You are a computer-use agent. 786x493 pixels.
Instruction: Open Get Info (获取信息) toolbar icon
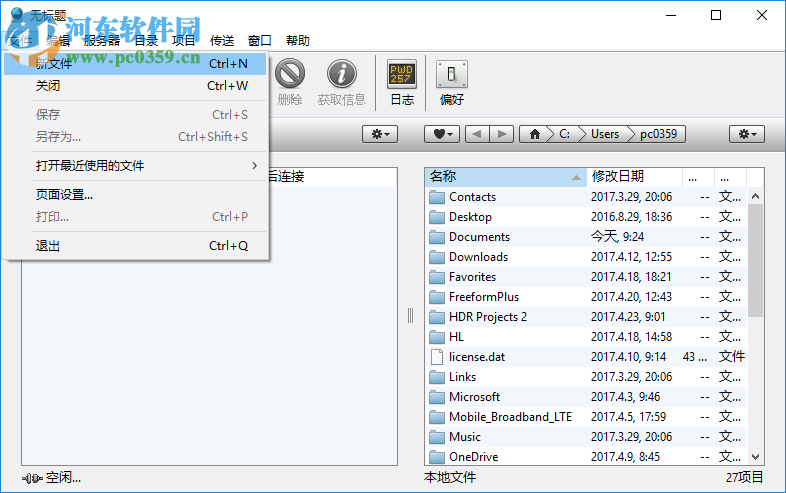pos(341,74)
